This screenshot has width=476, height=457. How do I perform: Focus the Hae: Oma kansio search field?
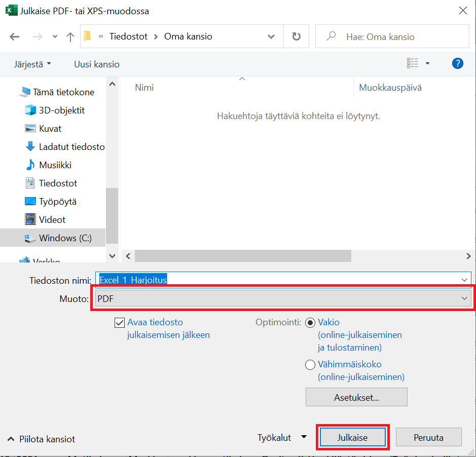[392, 36]
